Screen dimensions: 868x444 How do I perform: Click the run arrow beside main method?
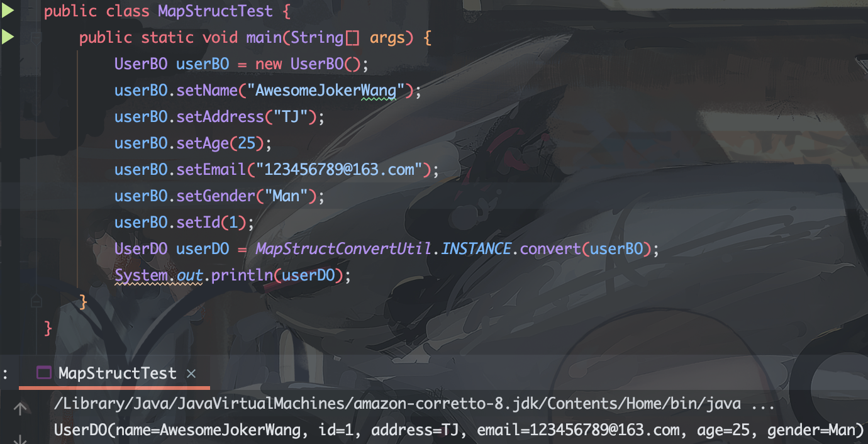coord(7,37)
